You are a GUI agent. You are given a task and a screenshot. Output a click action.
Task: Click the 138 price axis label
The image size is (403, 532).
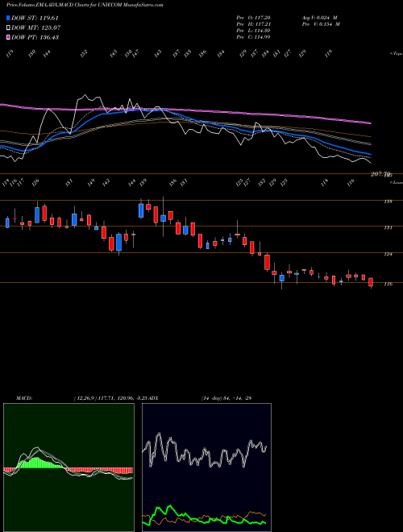point(388,202)
